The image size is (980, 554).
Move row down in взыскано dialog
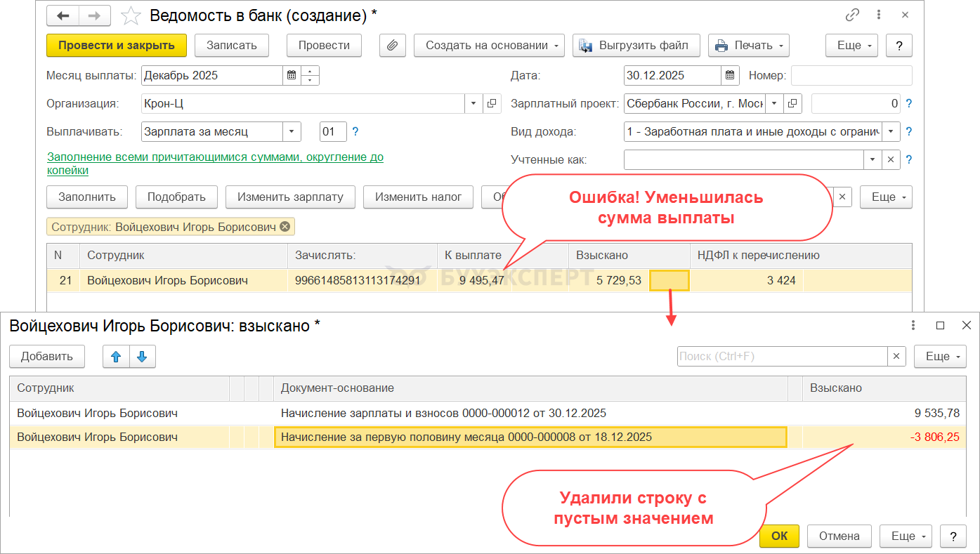(142, 356)
